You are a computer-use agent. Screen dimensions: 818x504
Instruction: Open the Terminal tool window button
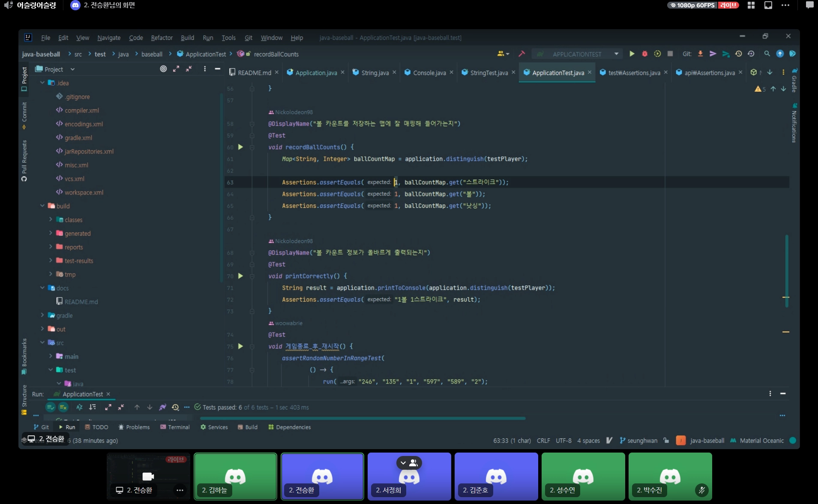[175, 427]
